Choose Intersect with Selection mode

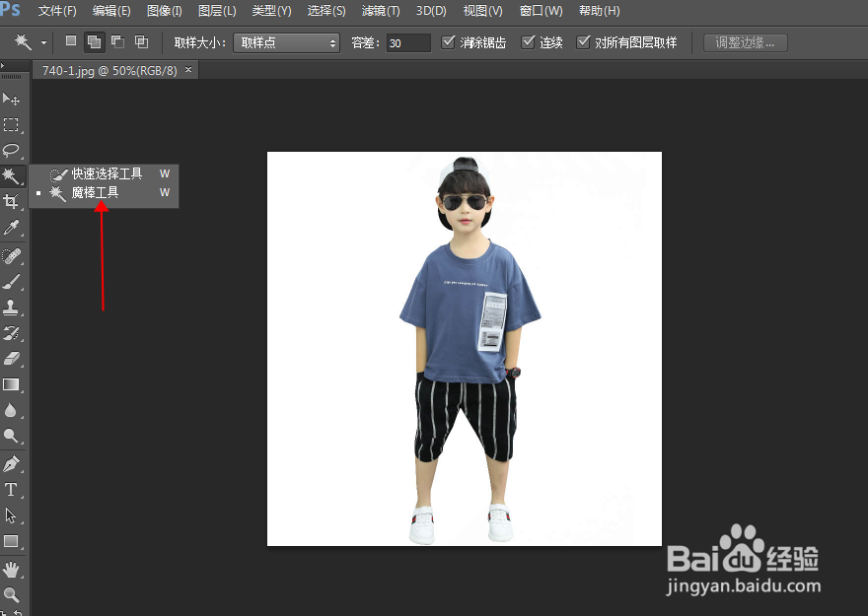coord(142,42)
